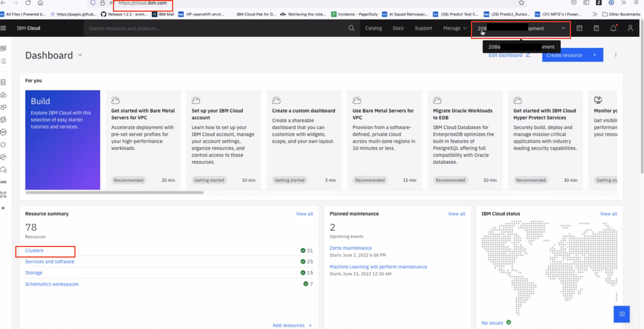This screenshot has width=644, height=329.
Task: Open the notifications bell icon
Action: coord(613,28)
